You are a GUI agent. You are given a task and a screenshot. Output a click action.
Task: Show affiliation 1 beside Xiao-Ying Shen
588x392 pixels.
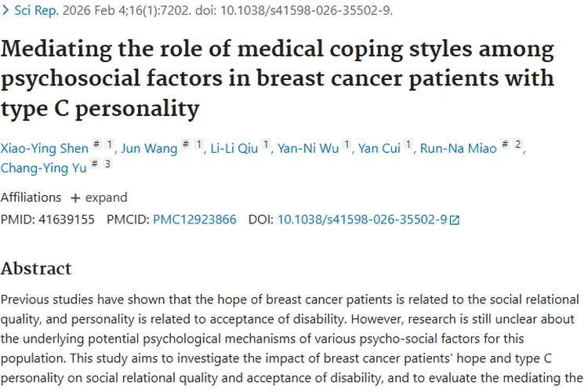110,145
